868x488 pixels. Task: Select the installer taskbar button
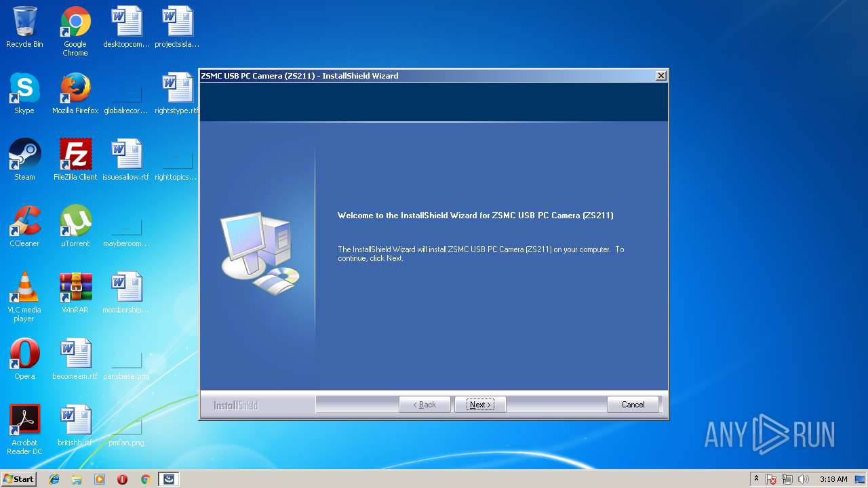point(169,479)
